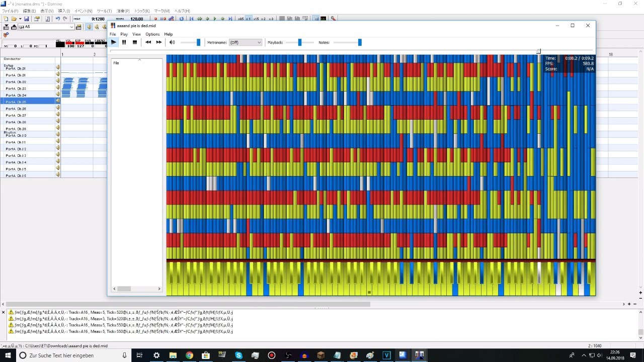Mute the PortA Ch 11 track
The width and height of the screenshot is (644, 362).
coord(58,142)
